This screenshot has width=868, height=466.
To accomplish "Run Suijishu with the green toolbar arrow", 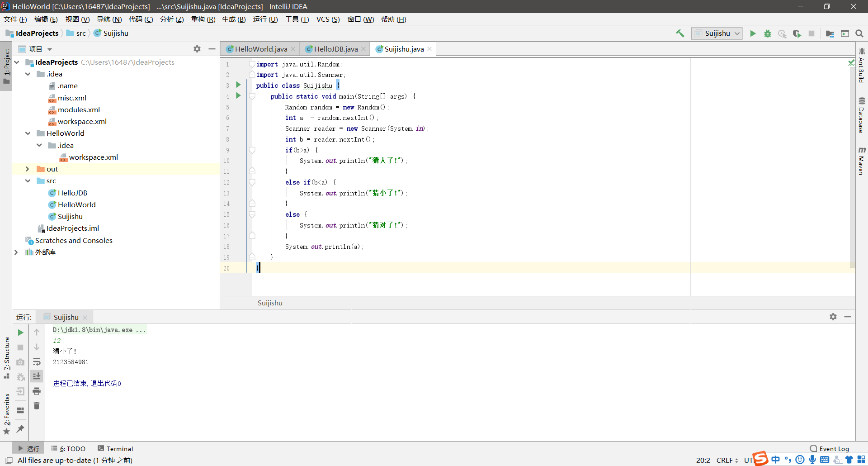I will click(x=753, y=33).
